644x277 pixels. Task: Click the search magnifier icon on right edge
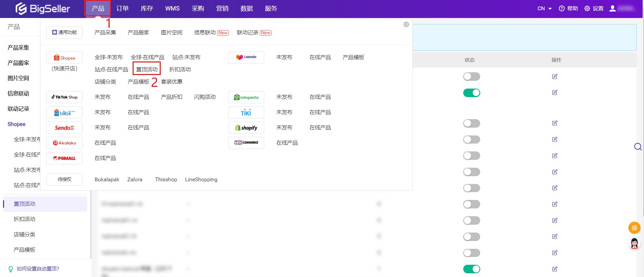(x=638, y=147)
